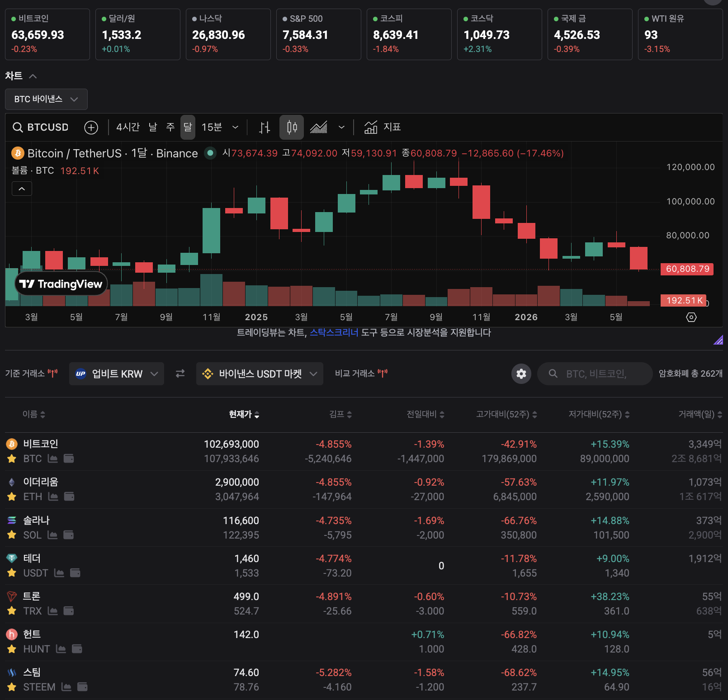The image size is (728, 700).
Task: Open the chart icon next to SOL
Action: pyautogui.click(x=52, y=535)
